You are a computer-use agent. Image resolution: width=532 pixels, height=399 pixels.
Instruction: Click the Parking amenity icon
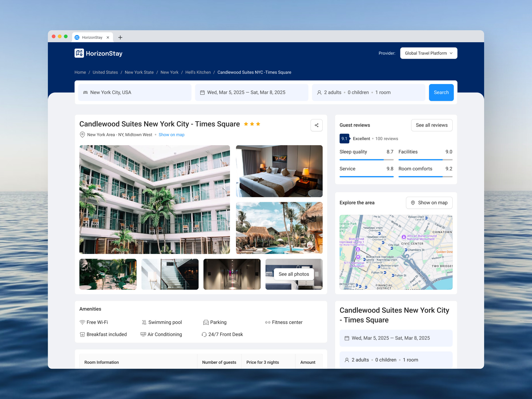206,322
